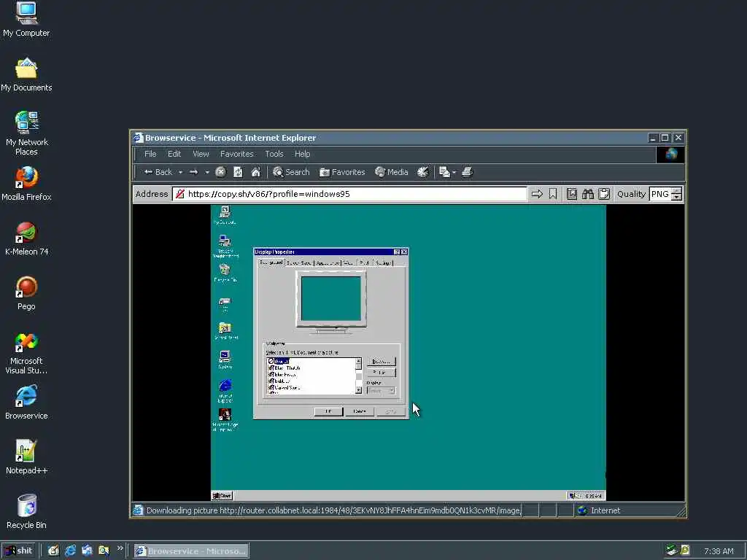Select the Carved Stone wallpaper entry
The height and width of the screenshot is (560, 747).
284,388
